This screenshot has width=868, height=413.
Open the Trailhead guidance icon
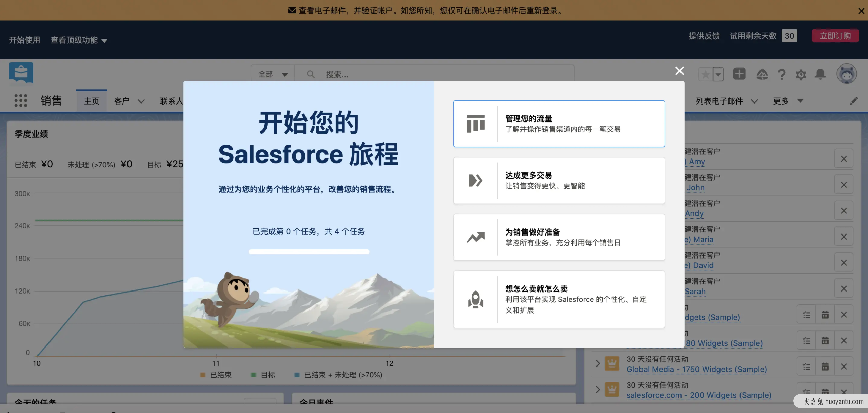click(762, 74)
